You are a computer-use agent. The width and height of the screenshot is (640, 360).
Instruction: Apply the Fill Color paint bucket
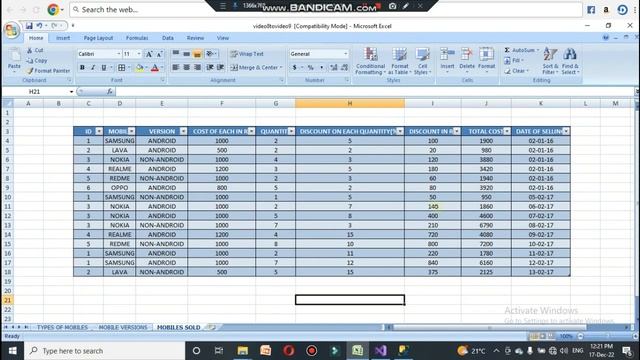(140, 68)
